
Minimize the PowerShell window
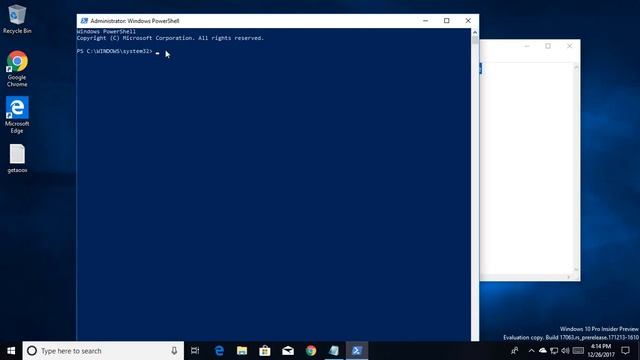pyautogui.click(x=425, y=21)
